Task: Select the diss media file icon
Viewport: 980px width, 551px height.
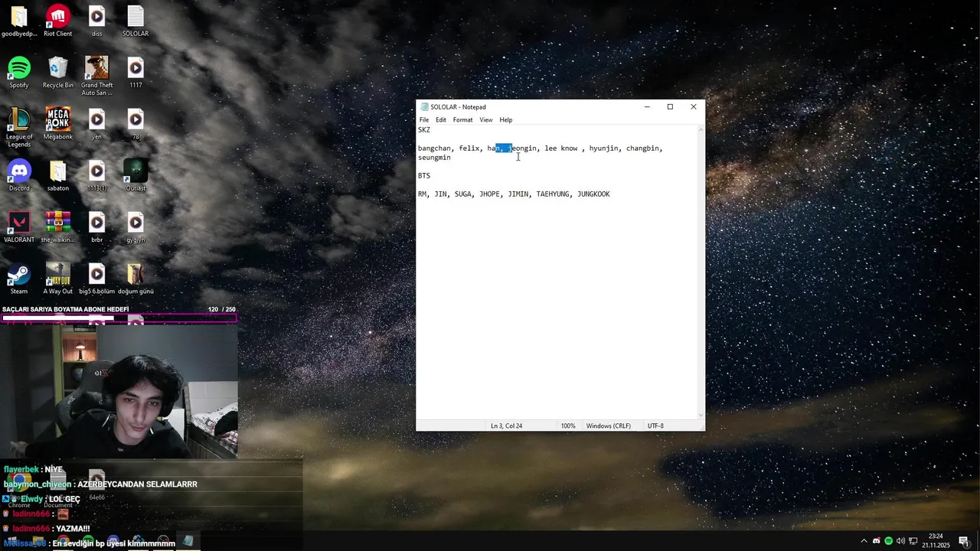Action: pos(96,21)
